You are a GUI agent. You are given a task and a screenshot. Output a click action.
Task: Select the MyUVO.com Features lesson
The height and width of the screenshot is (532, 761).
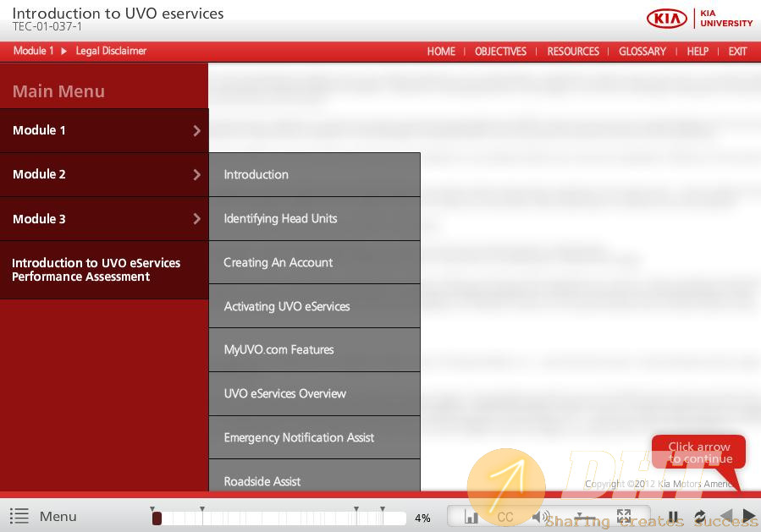pos(315,349)
